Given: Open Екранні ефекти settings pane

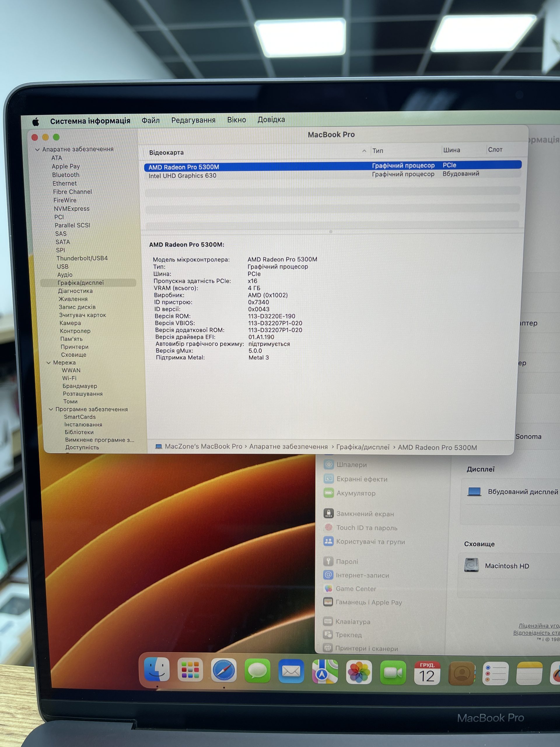Looking at the screenshot, I should 361,479.
